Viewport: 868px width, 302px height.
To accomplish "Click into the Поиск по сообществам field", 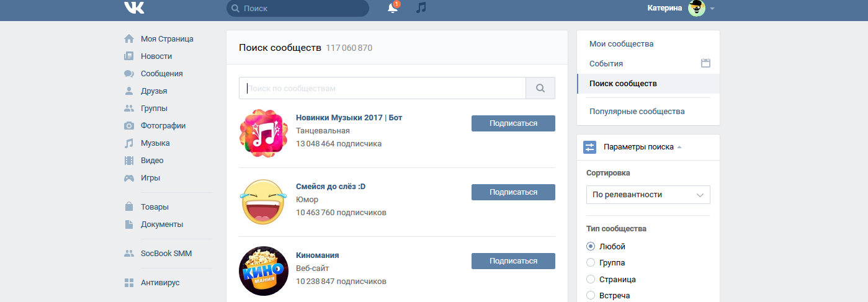I will click(x=382, y=88).
